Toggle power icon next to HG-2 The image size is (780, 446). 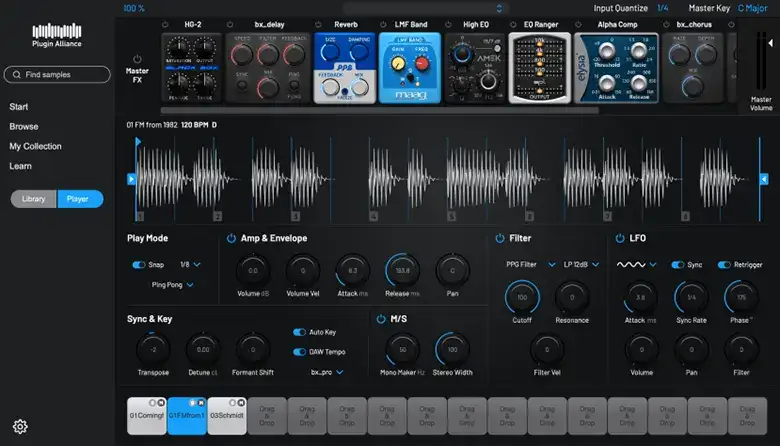(x=165, y=24)
